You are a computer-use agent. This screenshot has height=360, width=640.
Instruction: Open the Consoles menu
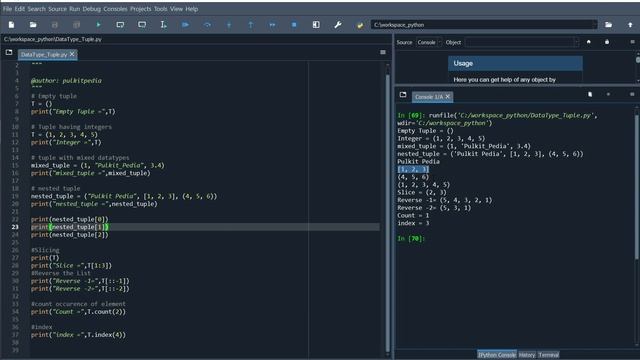(x=115, y=9)
